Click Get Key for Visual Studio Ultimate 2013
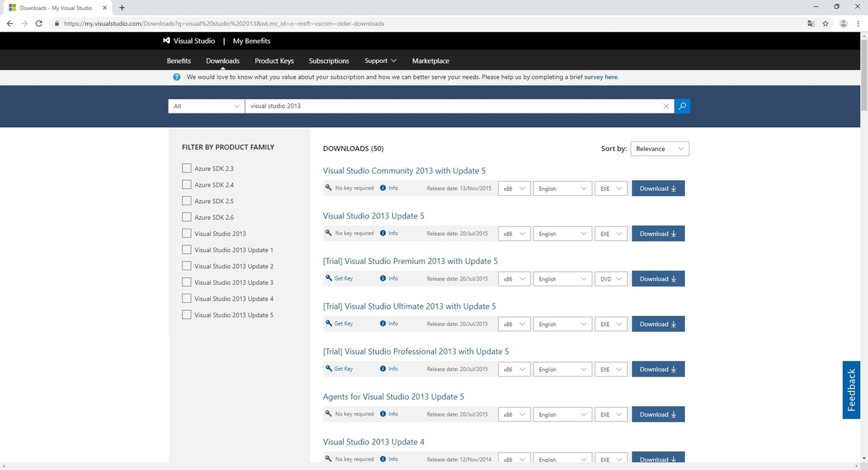The width and height of the screenshot is (868, 470). point(339,323)
